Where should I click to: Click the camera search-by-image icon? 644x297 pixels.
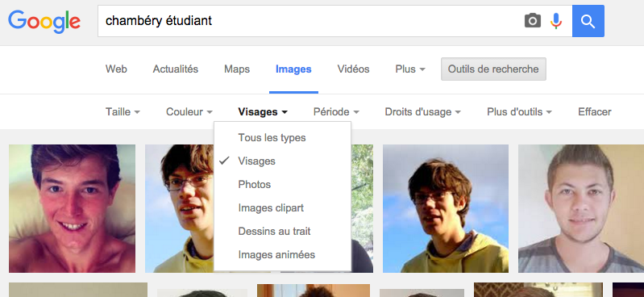pos(533,21)
